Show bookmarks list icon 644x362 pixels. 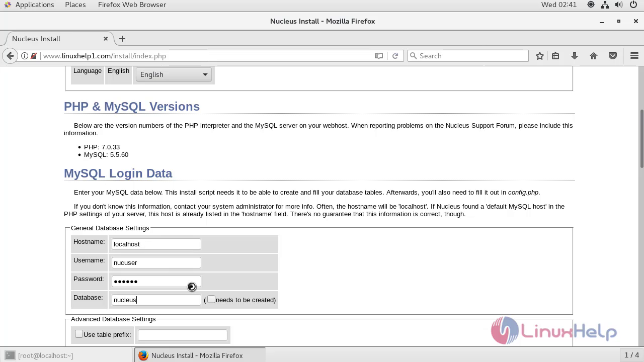coord(555,56)
